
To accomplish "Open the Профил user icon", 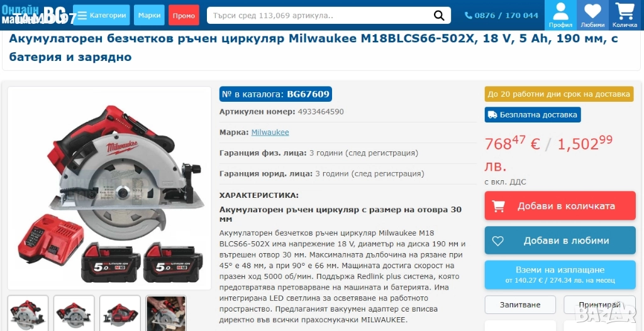I will pyautogui.click(x=560, y=15).
